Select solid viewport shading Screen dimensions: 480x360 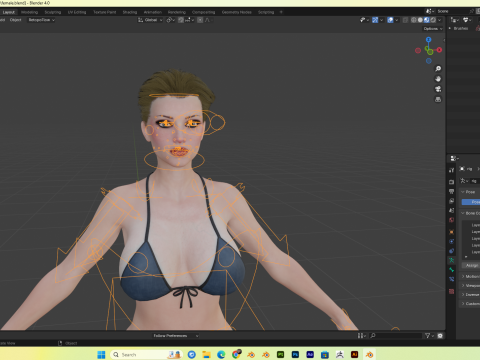coord(420,20)
